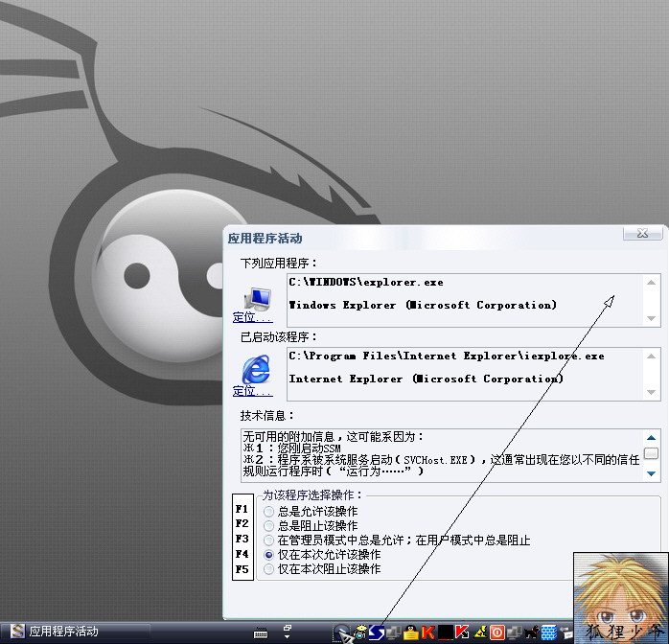Click the iexplore.exe path text
This screenshot has height=644, width=669.
447,356
